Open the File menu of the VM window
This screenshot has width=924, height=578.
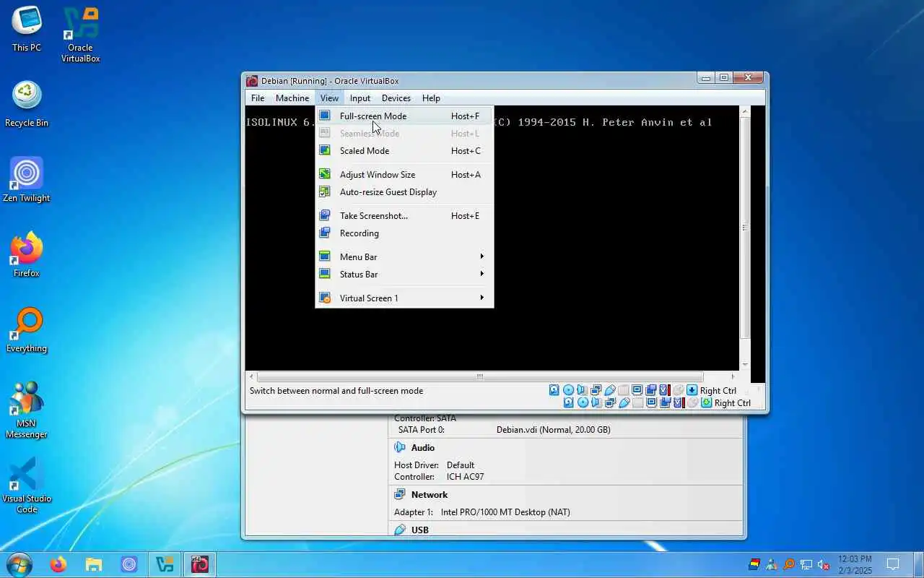point(258,98)
